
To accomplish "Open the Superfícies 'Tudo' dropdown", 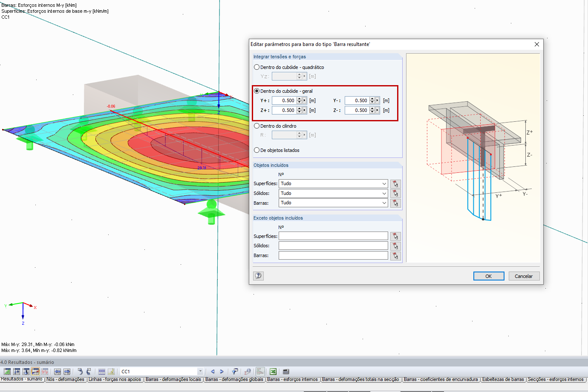I will [x=384, y=183].
